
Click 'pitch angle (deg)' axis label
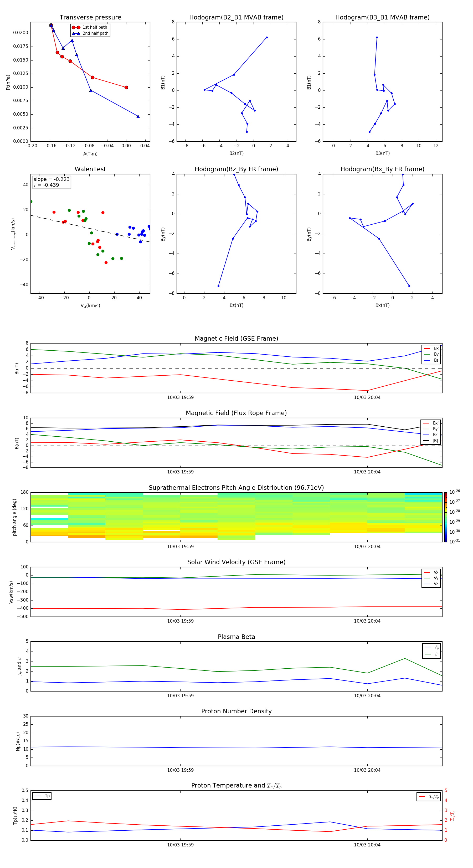(x=14, y=517)
